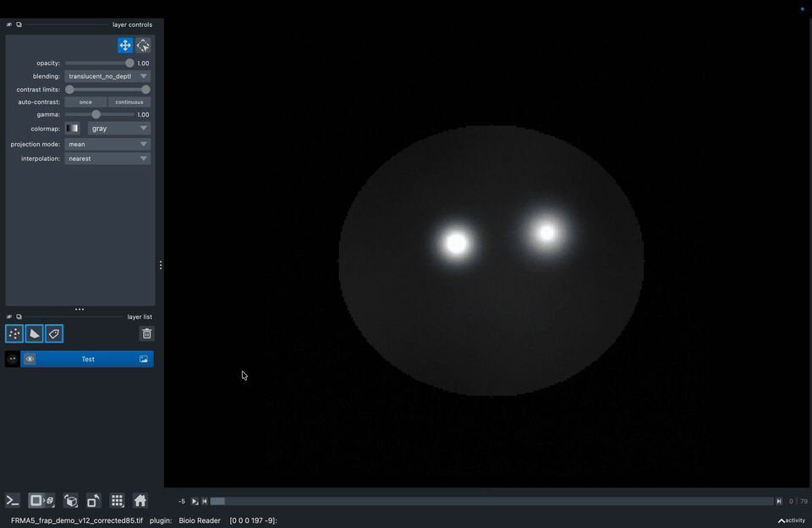Click the right bright spot in the image
The height and width of the screenshot is (528, 812).
pos(546,234)
